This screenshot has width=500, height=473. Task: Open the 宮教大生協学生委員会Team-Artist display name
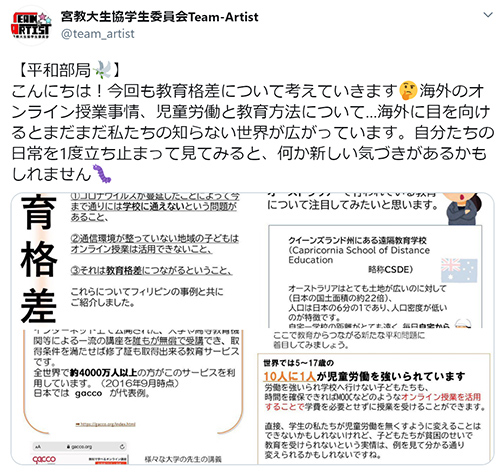[x=159, y=17]
